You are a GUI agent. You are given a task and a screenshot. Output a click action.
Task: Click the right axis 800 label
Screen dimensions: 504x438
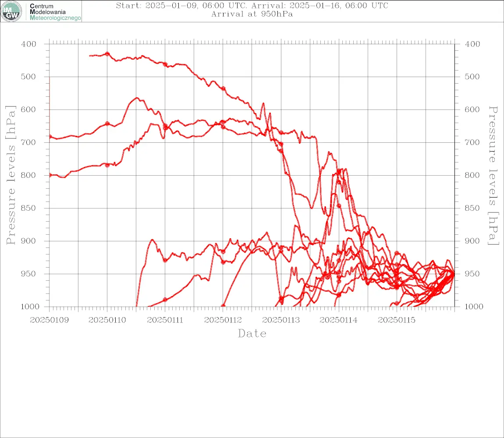[x=472, y=176]
